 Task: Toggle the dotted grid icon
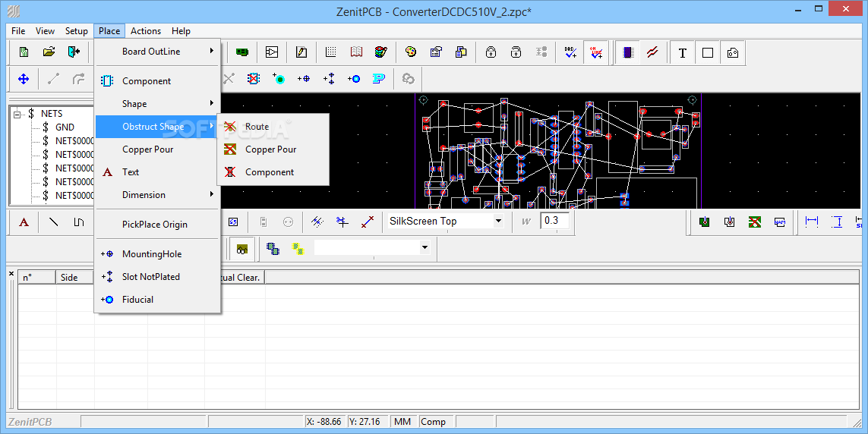tap(331, 52)
